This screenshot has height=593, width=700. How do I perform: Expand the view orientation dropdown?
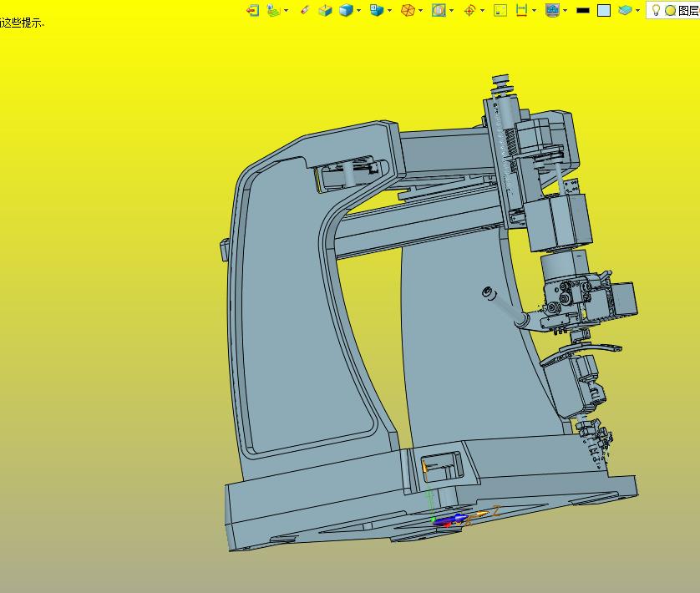(x=390, y=10)
